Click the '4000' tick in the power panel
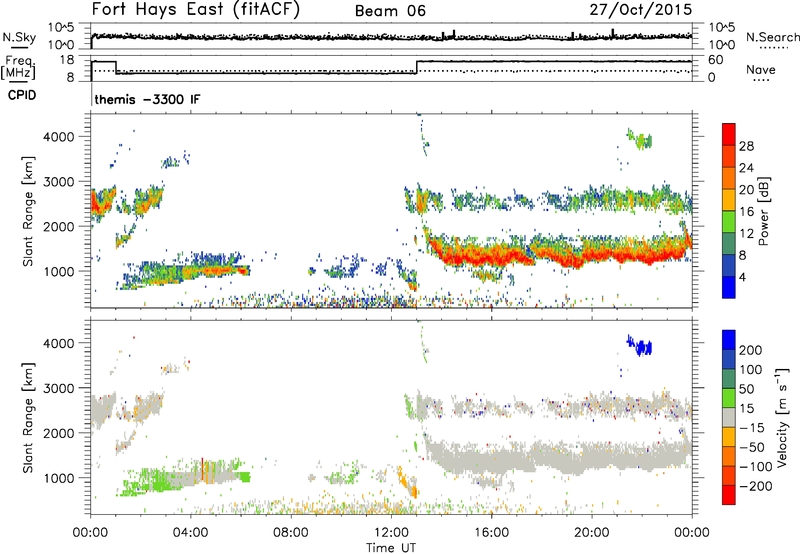The width and height of the screenshot is (800, 554). click(x=59, y=137)
